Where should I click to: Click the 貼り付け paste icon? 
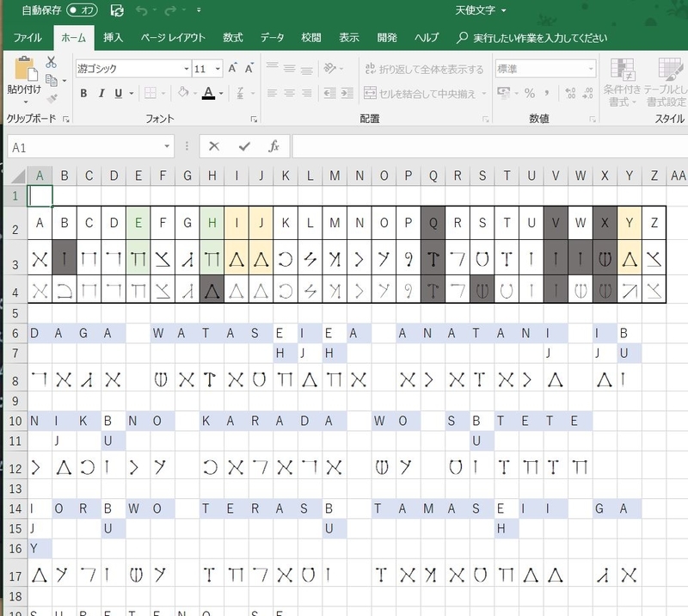(x=25, y=69)
